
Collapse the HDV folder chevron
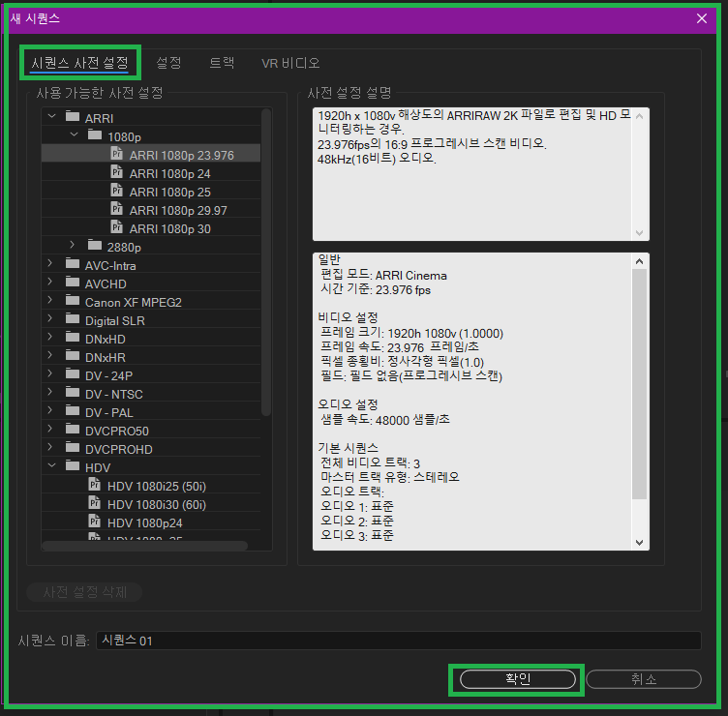coord(51,465)
